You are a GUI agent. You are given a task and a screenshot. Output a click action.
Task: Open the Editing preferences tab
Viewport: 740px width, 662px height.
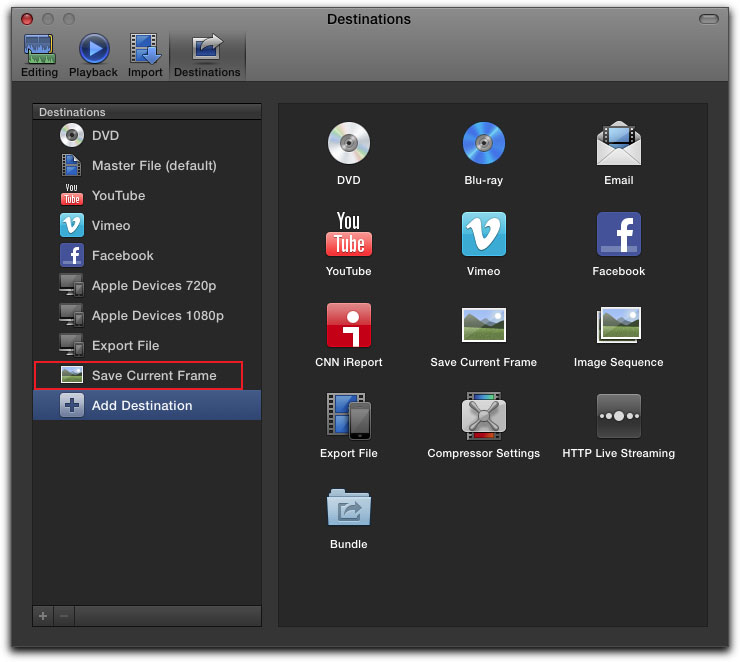tap(40, 55)
